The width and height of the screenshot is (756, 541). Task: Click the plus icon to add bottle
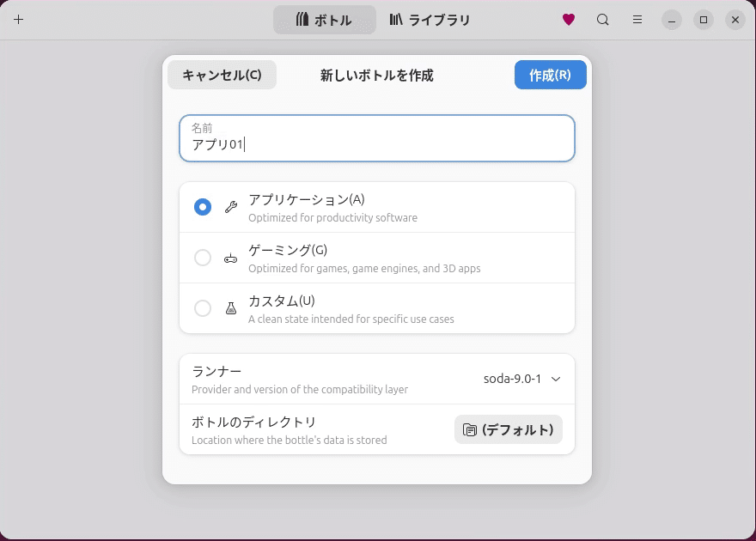[x=18, y=20]
